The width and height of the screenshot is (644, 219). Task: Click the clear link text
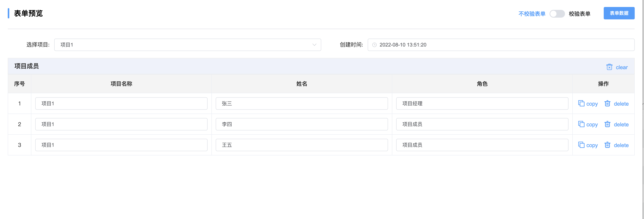point(622,67)
